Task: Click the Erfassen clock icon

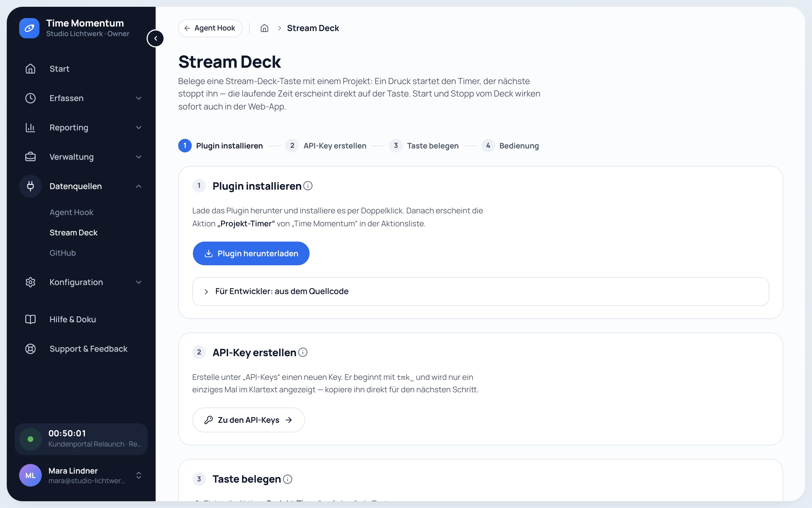Action: [x=30, y=98]
